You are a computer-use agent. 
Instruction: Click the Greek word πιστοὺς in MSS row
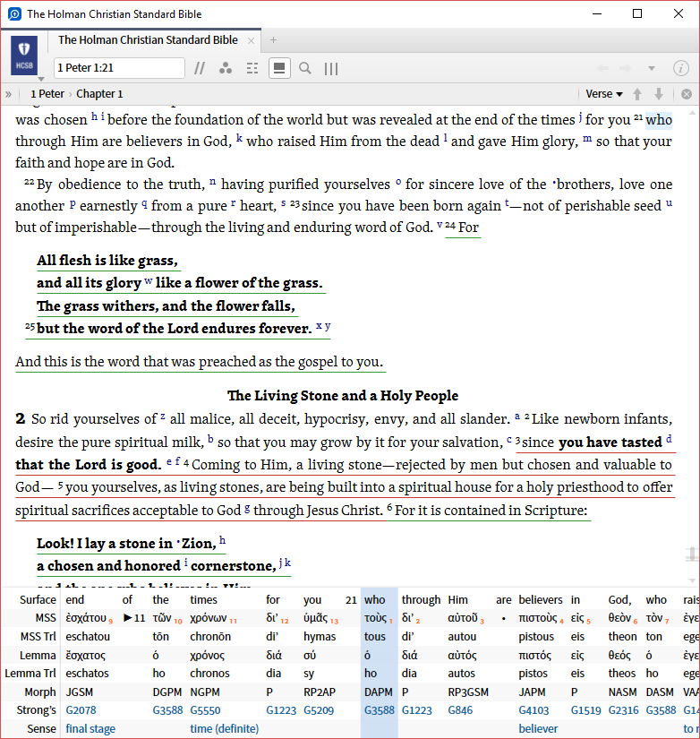coord(538,618)
